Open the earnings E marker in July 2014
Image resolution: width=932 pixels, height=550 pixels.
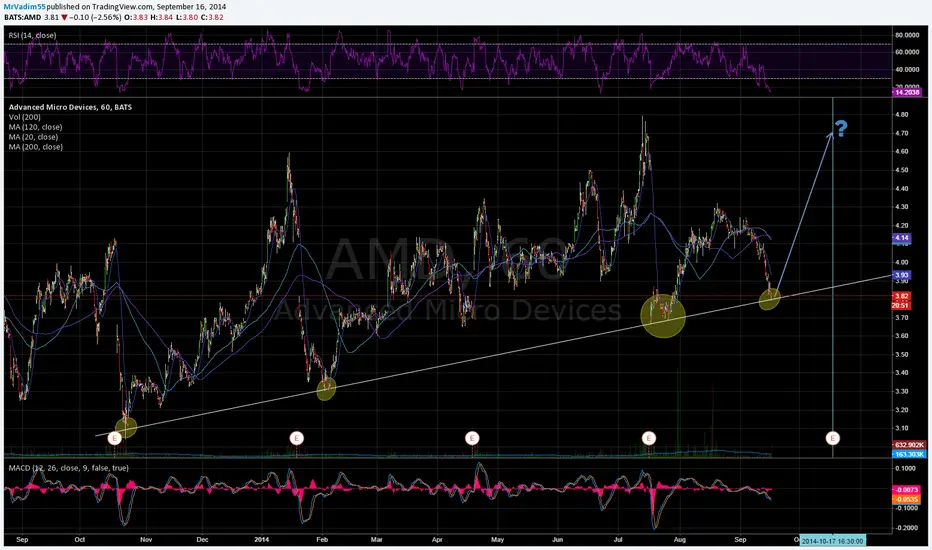648,438
